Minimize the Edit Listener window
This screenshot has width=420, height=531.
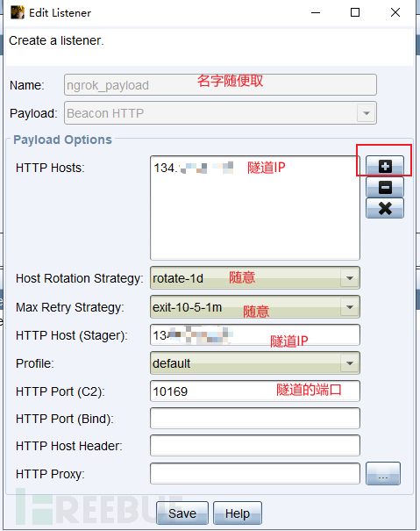pos(316,12)
